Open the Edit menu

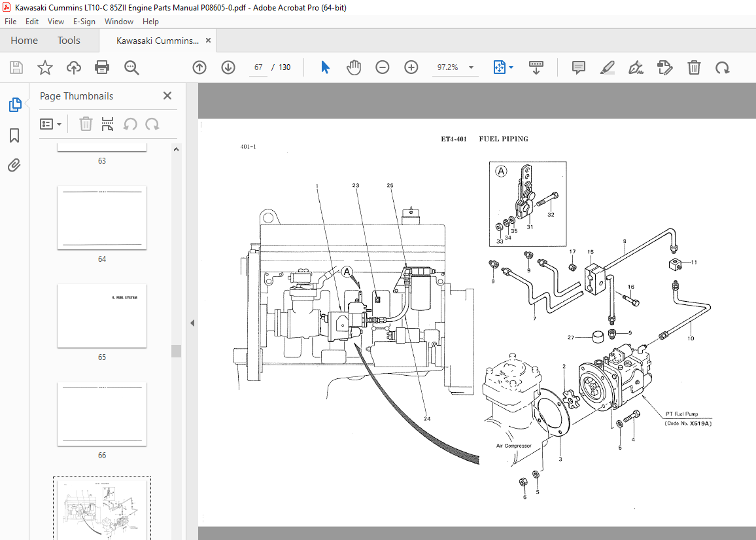click(x=32, y=21)
